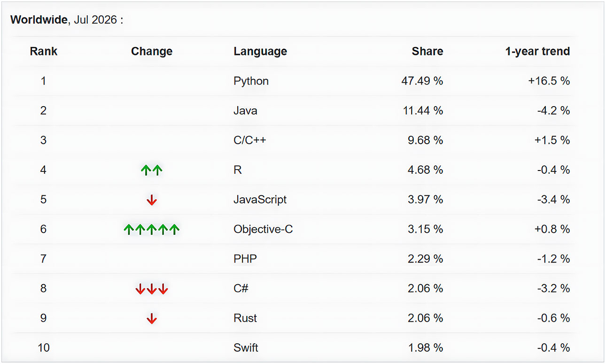Screen dimensions: 606x364
Task: Click the Share column header
Action: 427,51
